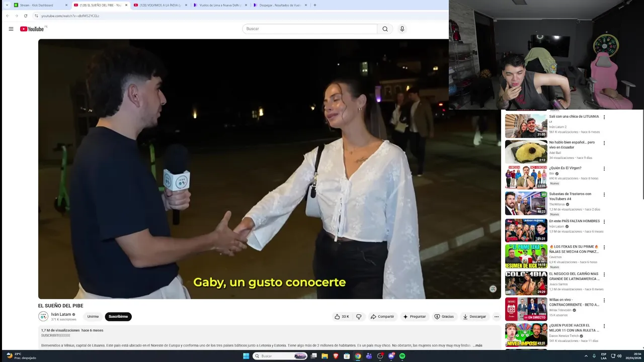Open Iván Latam channel avatar
Image resolution: width=644 pixels, height=362 pixels.
pyautogui.click(x=43, y=316)
